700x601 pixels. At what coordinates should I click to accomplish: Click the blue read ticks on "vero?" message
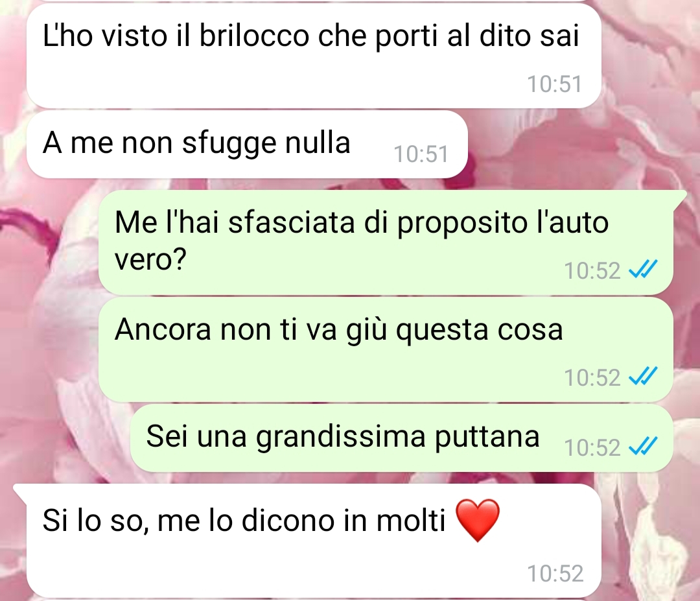click(644, 270)
